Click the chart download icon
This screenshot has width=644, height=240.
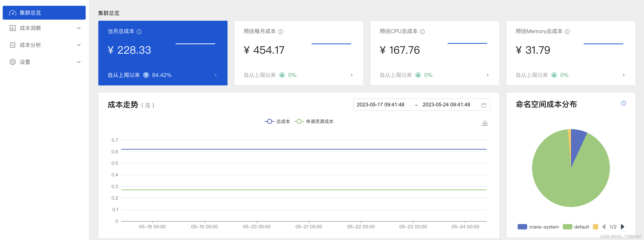[485, 123]
